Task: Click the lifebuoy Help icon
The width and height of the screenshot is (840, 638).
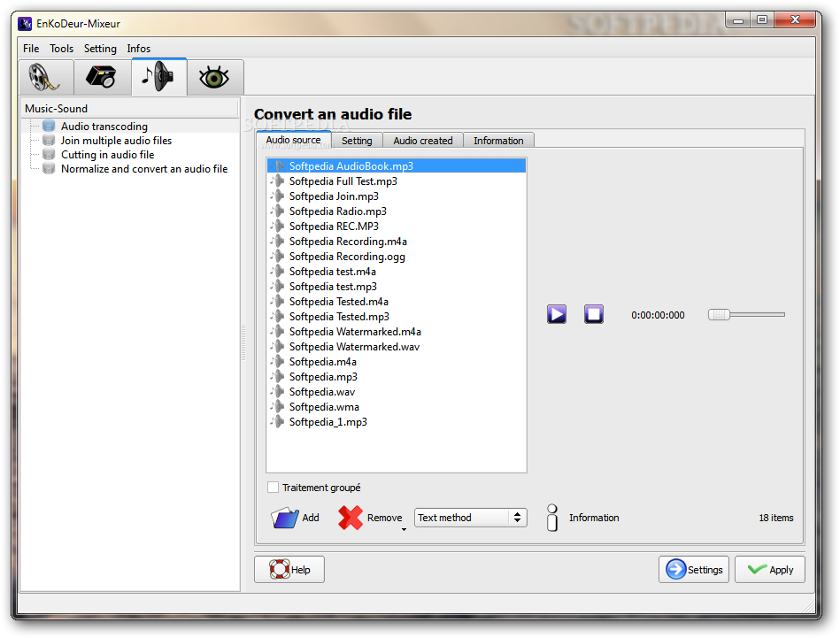Action: 279,569
